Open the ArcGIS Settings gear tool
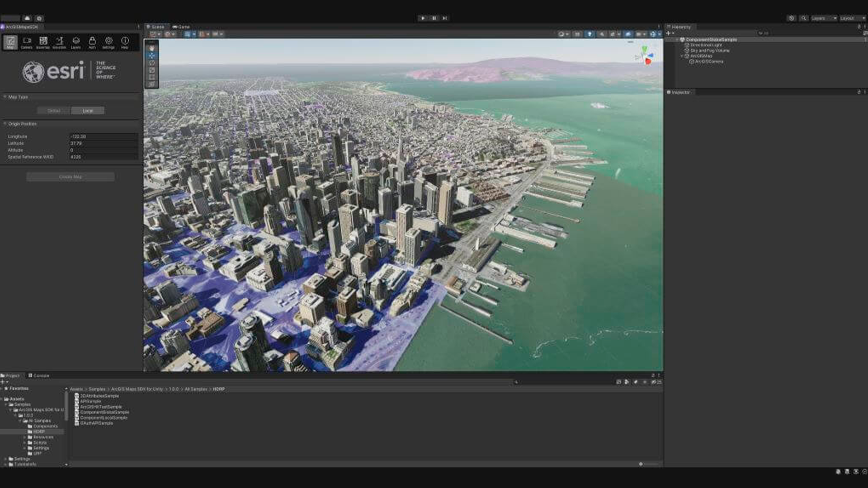868x488 pixels. pyautogui.click(x=108, y=42)
